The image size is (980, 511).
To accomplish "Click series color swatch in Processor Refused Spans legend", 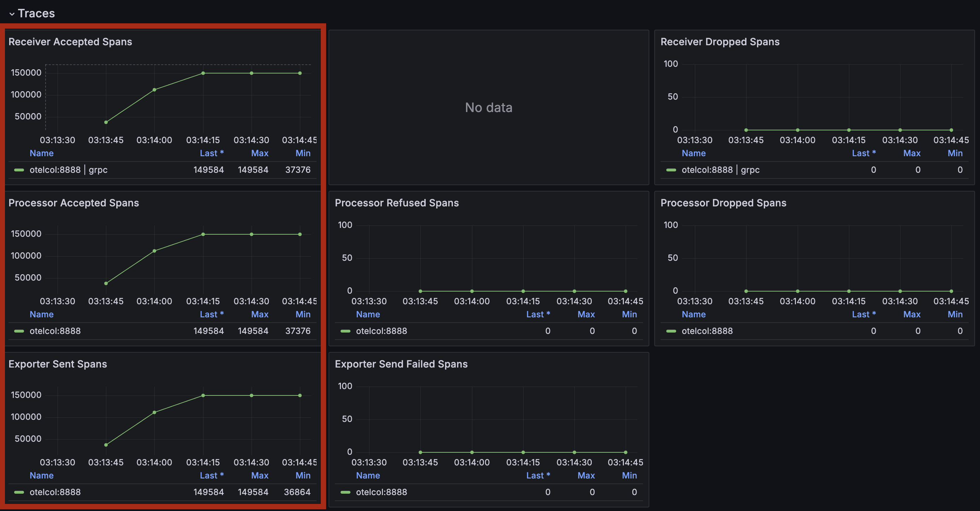I will (x=346, y=331).
